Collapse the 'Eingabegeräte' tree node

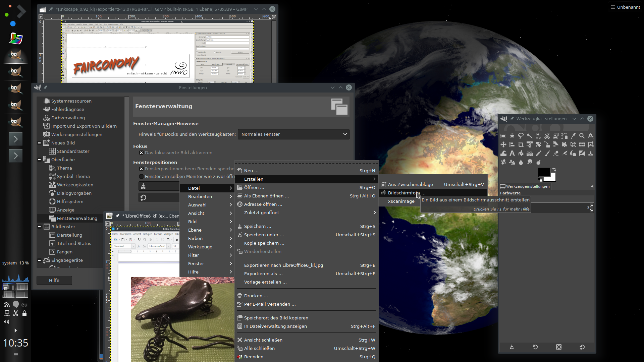(39, 260)
